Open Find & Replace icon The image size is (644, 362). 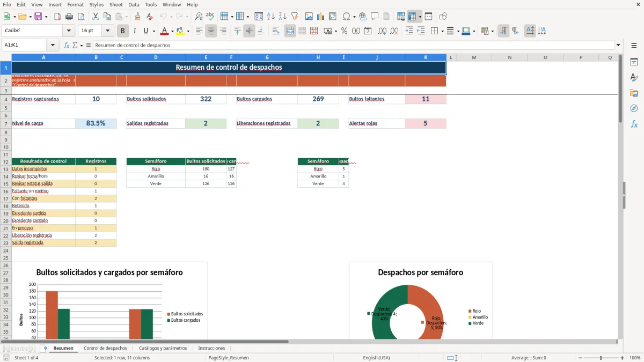199,17
